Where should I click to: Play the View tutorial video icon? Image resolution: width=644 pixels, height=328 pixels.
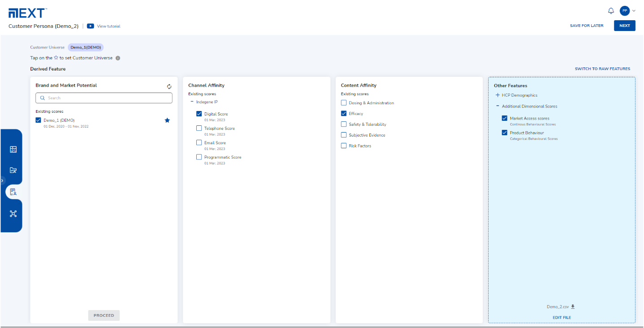(90, 26)
